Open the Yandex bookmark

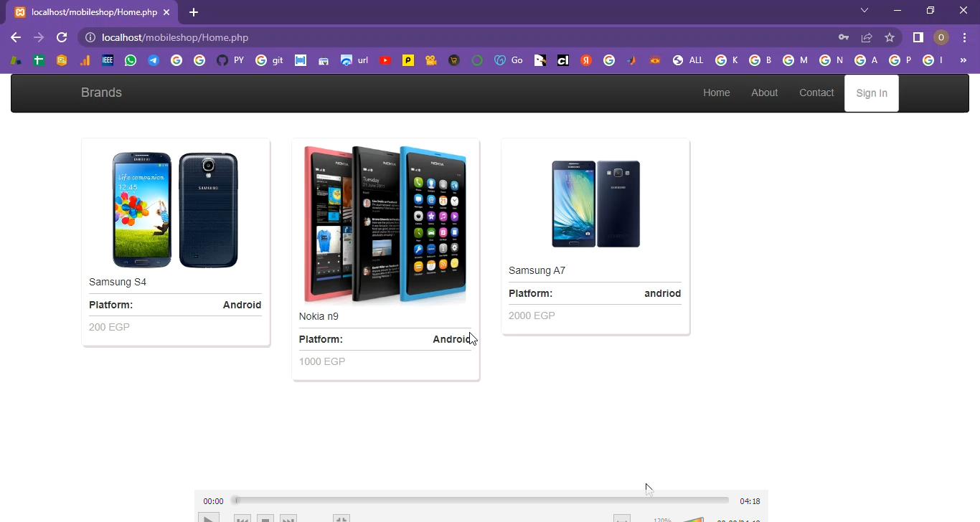(x=586, y=61)
